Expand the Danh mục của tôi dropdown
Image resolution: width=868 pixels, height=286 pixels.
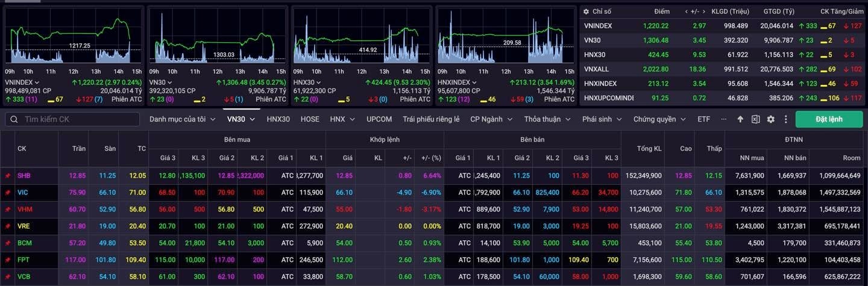(182, 119)
